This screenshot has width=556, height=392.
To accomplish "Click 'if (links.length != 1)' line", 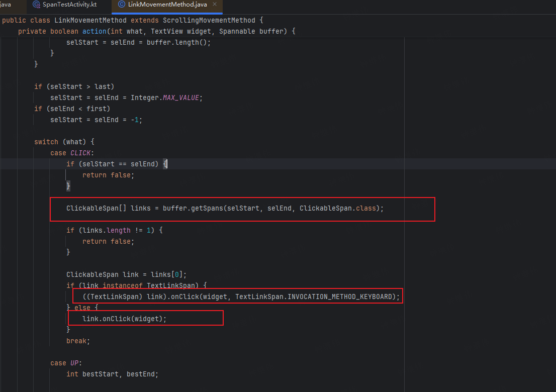I will 115,230.
